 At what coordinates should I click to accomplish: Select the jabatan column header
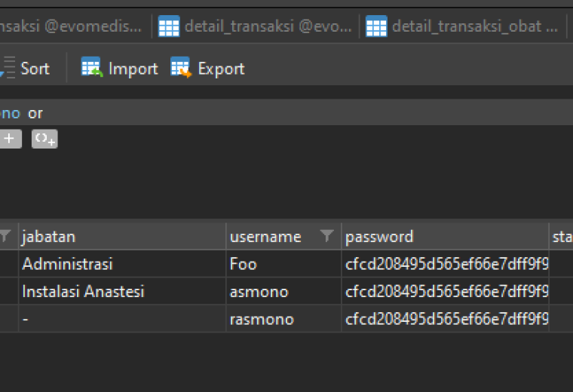122,237
